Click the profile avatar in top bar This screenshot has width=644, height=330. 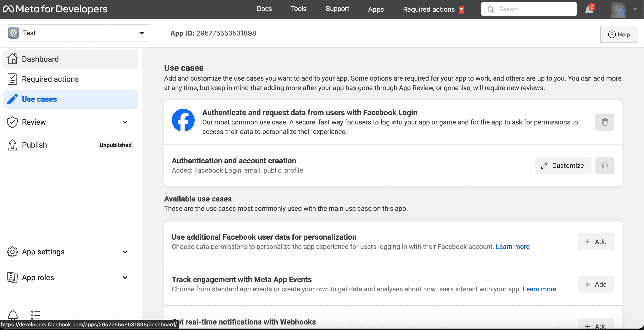pyautogui.click(x=618, y=10)
